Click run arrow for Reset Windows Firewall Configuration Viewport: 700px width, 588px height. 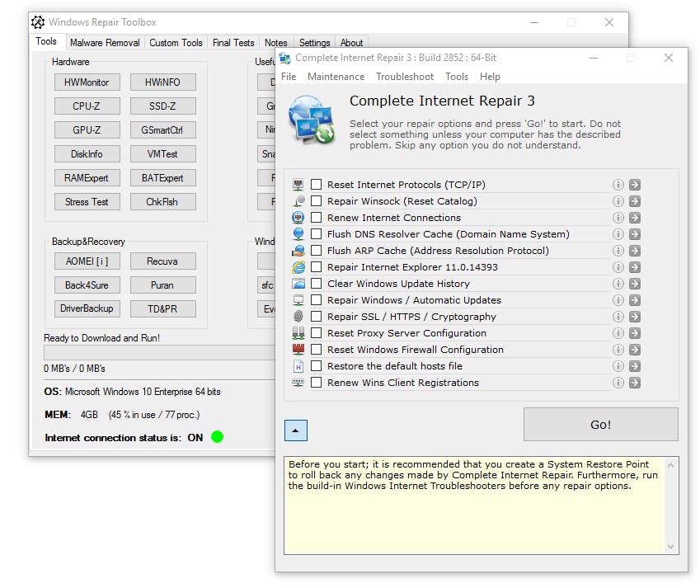click(x=635, y=350)
